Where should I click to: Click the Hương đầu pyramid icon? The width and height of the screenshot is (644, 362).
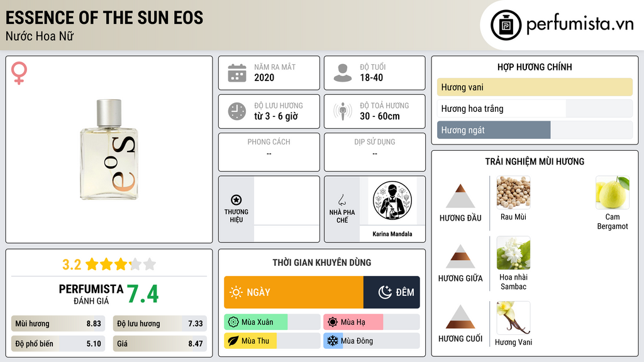pos(460,196)
